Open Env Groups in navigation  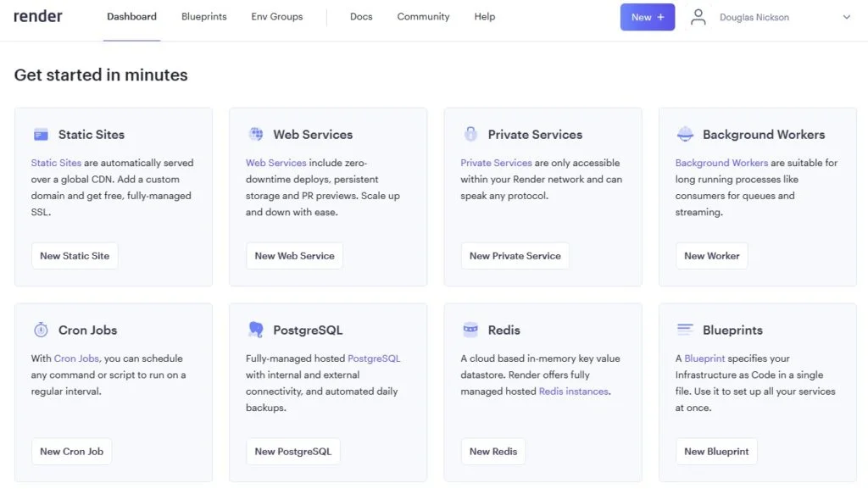coord(277,17)
